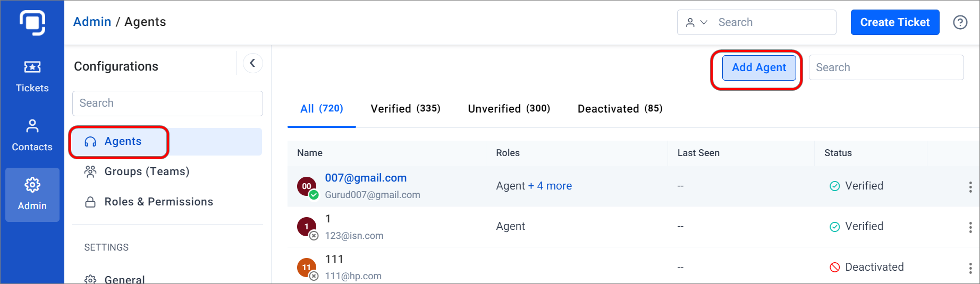The width and height of the screenshot is (980, 284).
Task: Open the 007@gmail.com agent link
Action: 366,178
